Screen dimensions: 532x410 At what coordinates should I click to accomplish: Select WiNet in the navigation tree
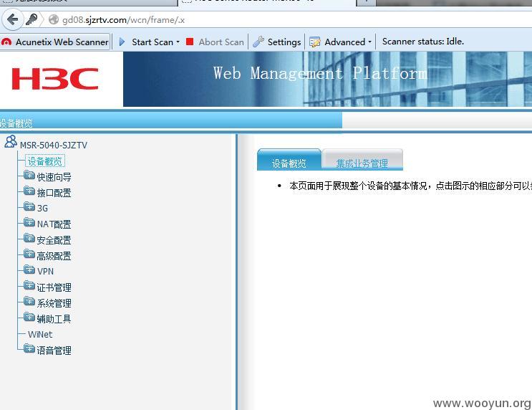pos(40,335)
